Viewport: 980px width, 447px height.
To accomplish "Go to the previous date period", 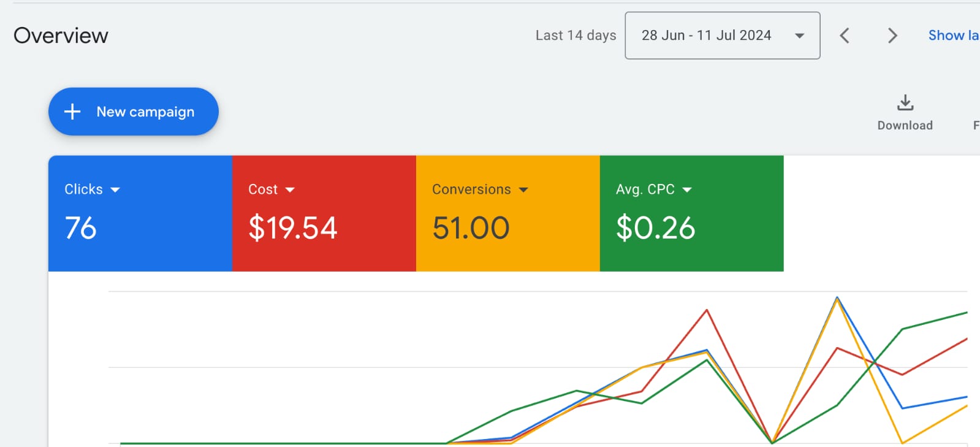I will 845,36.
